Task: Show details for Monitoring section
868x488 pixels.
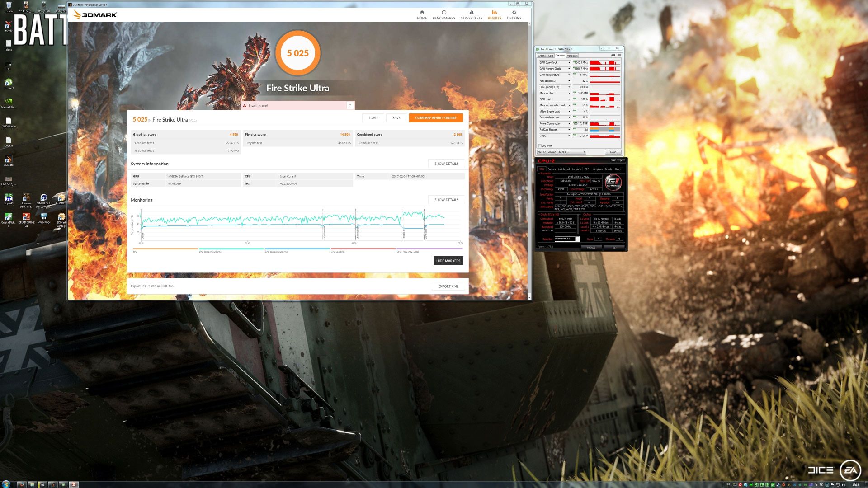Action: click(446, 200)
